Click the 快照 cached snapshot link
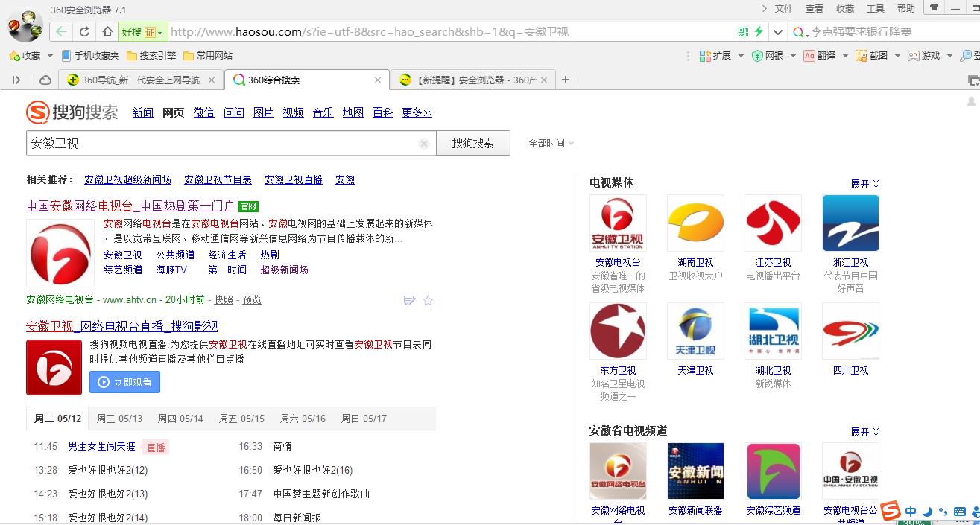980x525 pixels. click(x=224, y=300)
